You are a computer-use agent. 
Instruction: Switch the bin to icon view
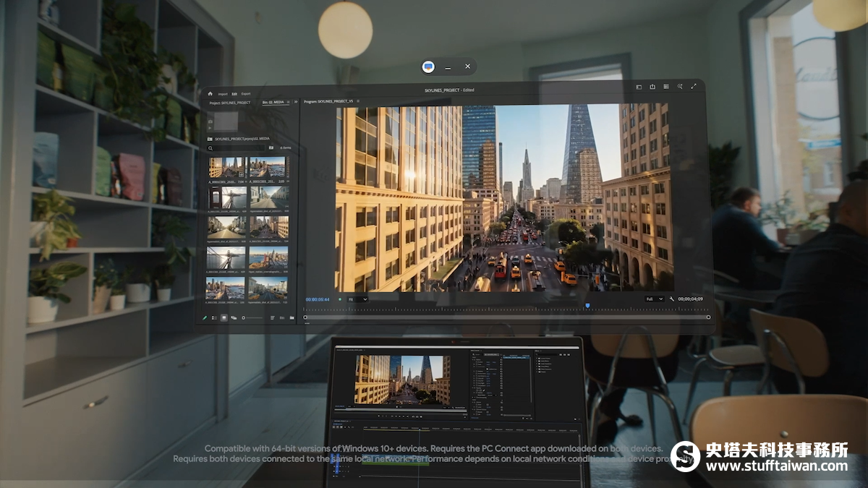pos(224,317)
